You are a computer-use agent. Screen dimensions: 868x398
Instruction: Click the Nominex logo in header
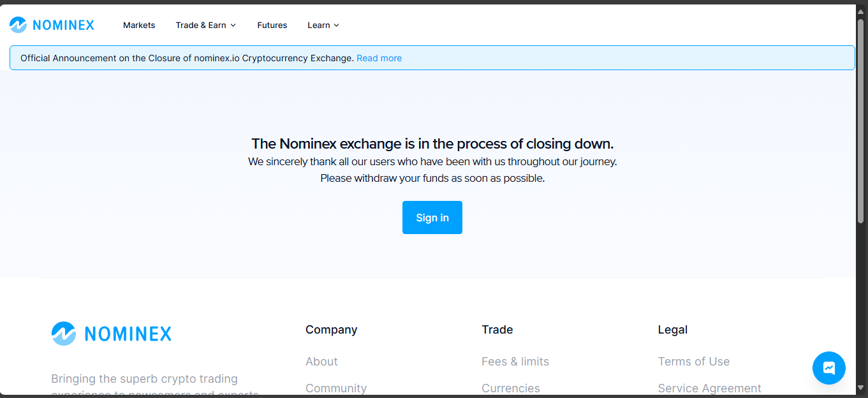point(52,25)
